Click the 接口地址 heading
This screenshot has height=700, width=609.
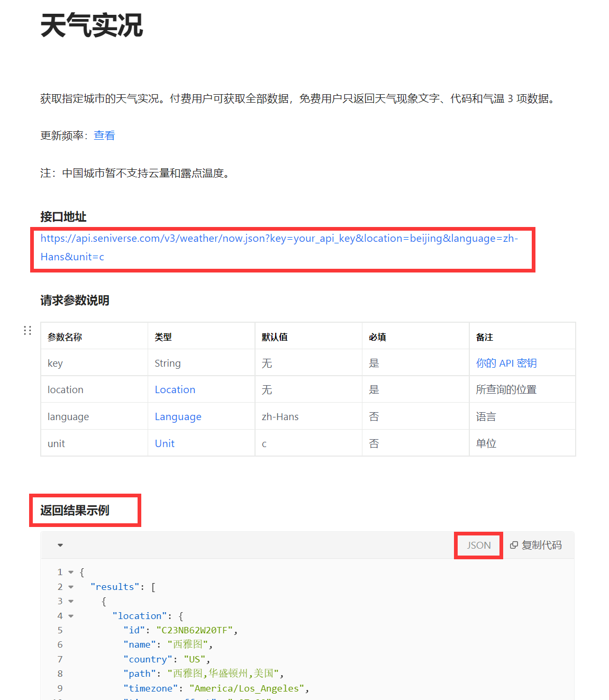[63, 217]
